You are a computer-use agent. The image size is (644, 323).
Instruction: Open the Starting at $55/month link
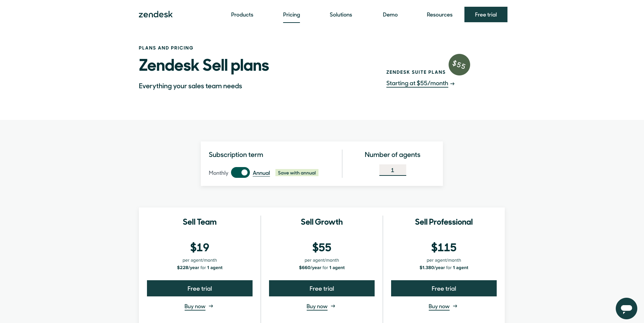417,83
